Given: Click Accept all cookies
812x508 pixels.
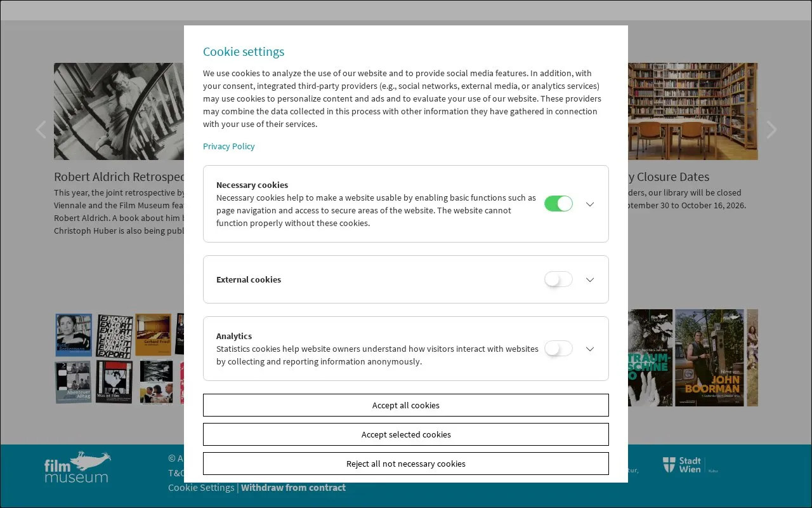Looking at the screenshot, I should (406, 405).
